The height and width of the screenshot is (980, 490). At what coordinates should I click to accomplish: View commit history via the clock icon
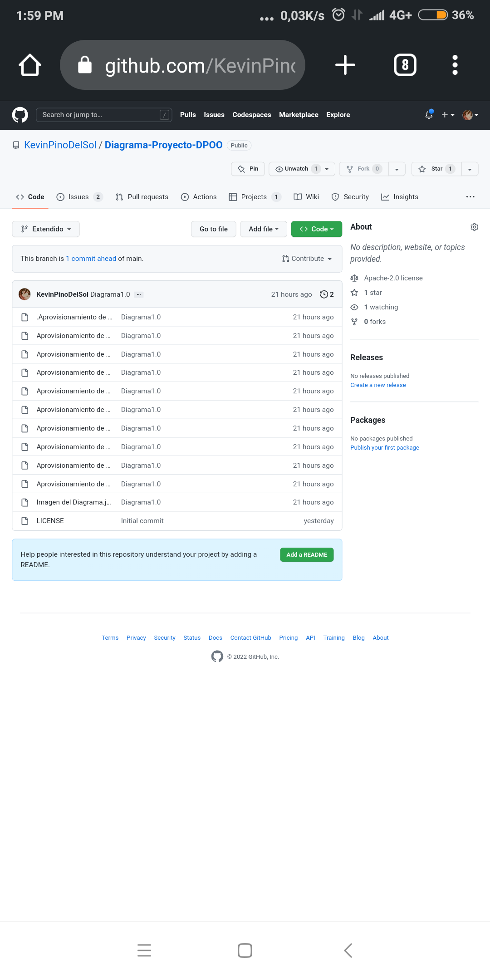click(x=325, y=294)
